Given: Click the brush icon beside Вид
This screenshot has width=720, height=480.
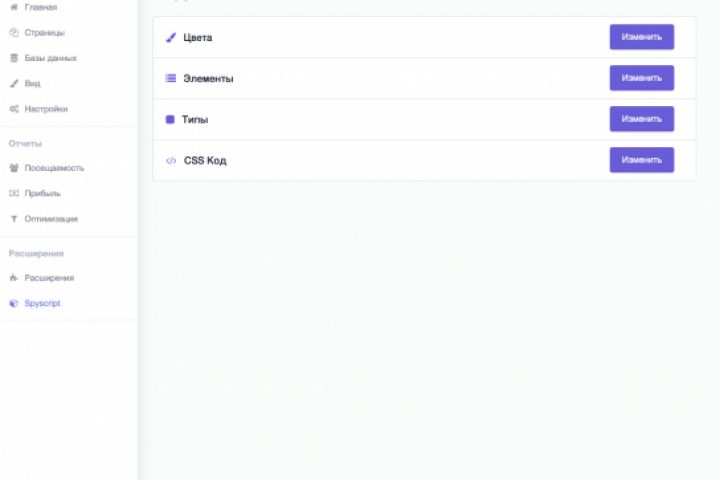Looking at the screenshot, I should pos(14,83).
